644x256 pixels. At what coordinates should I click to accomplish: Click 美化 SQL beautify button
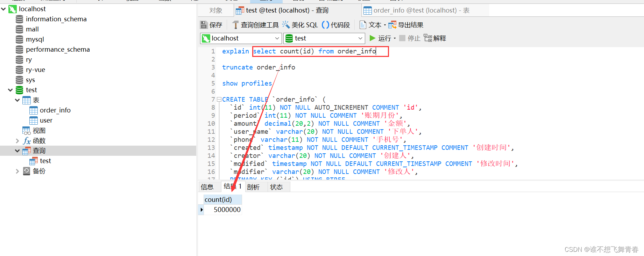click(300, 25)
